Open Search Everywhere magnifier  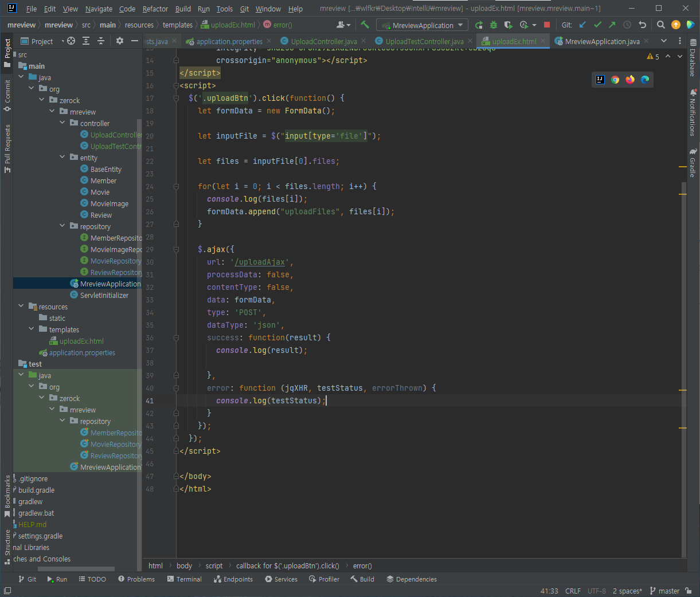coord(661,25)
